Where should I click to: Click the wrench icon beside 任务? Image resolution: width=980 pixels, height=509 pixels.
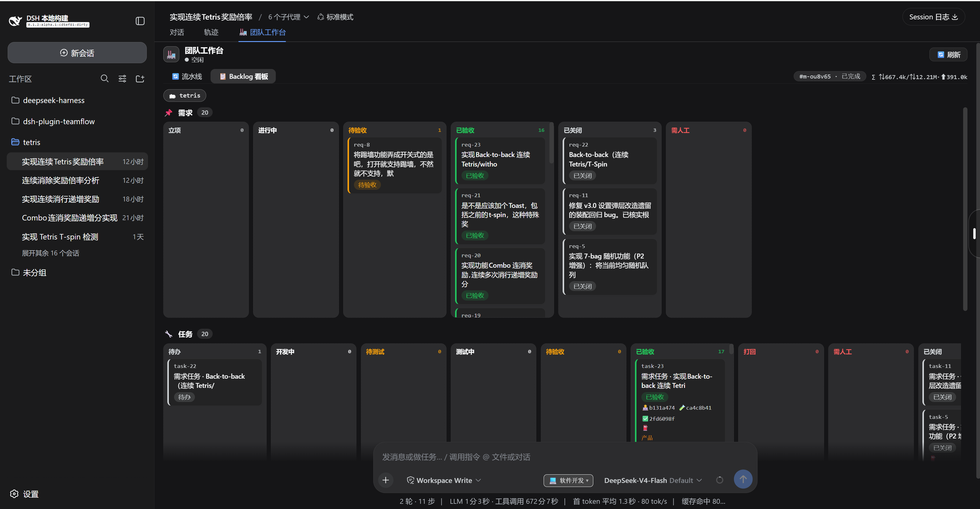click(x=169, y=334)
